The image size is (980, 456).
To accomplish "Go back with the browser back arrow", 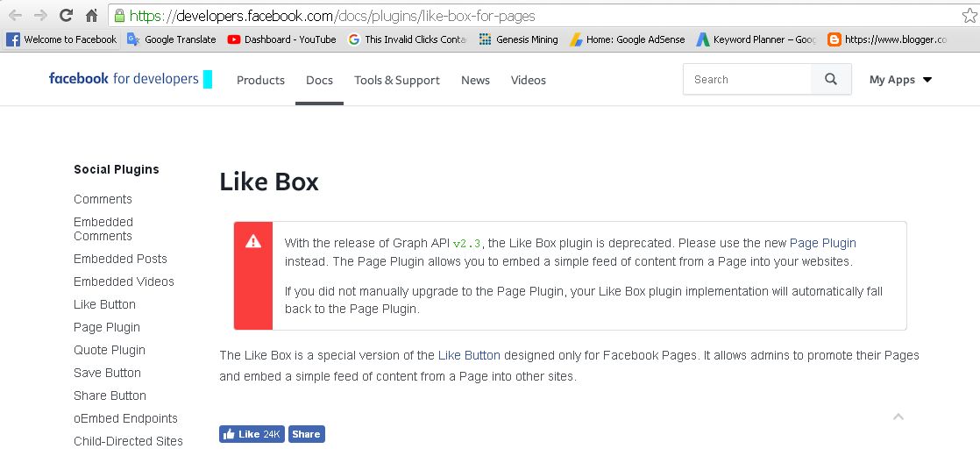I will (x=15, y=16).
